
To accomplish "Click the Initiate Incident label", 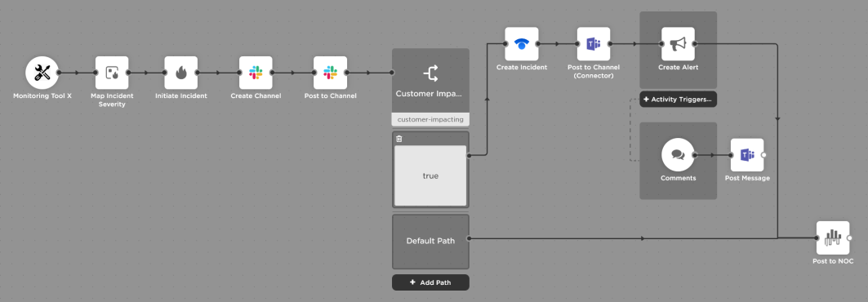I will click(181, 95).
